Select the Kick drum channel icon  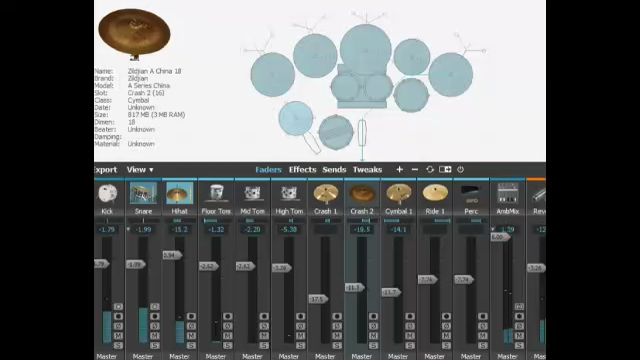(x=107, y=193)
